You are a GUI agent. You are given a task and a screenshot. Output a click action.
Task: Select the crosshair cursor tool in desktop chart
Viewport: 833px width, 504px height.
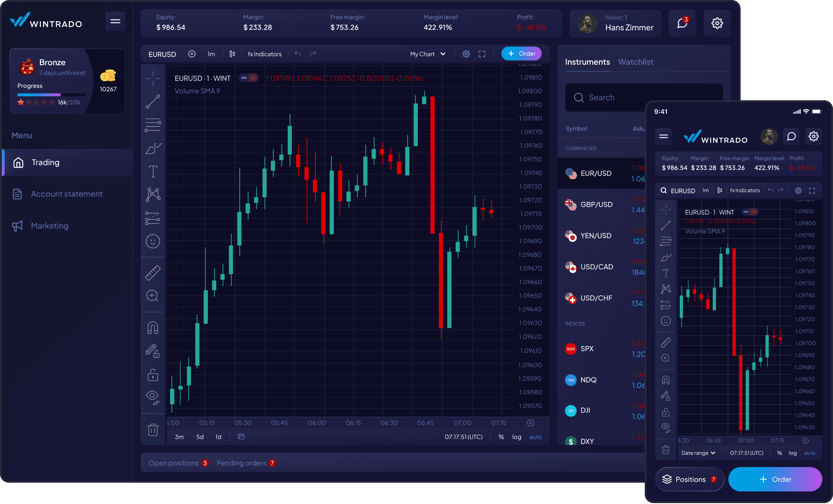[x=153, y=79]
